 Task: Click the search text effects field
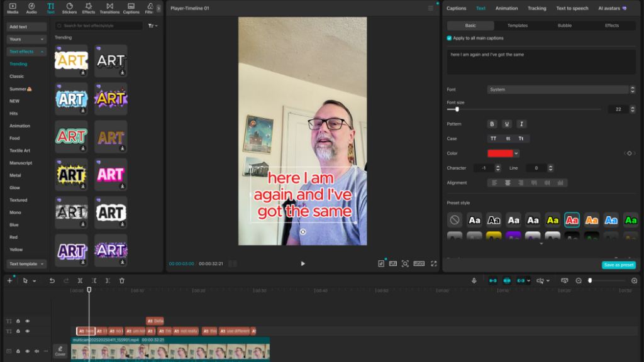[x=99, y=26]
